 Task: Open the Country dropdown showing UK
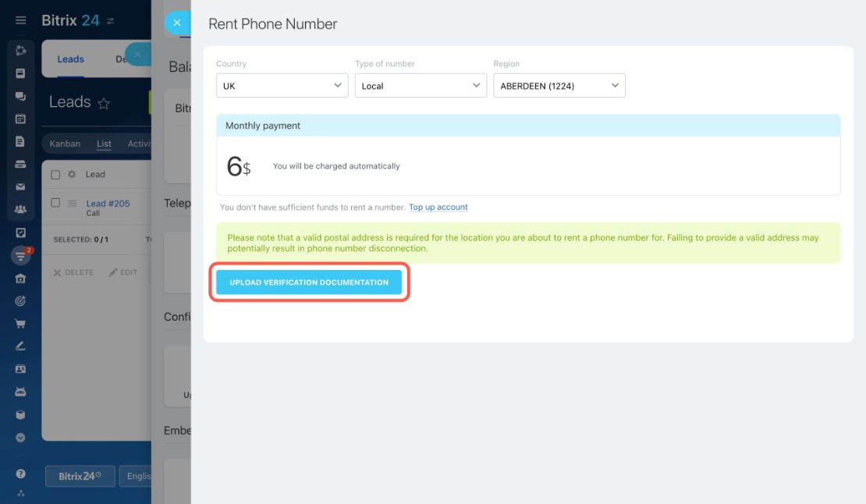coord(282,86)
